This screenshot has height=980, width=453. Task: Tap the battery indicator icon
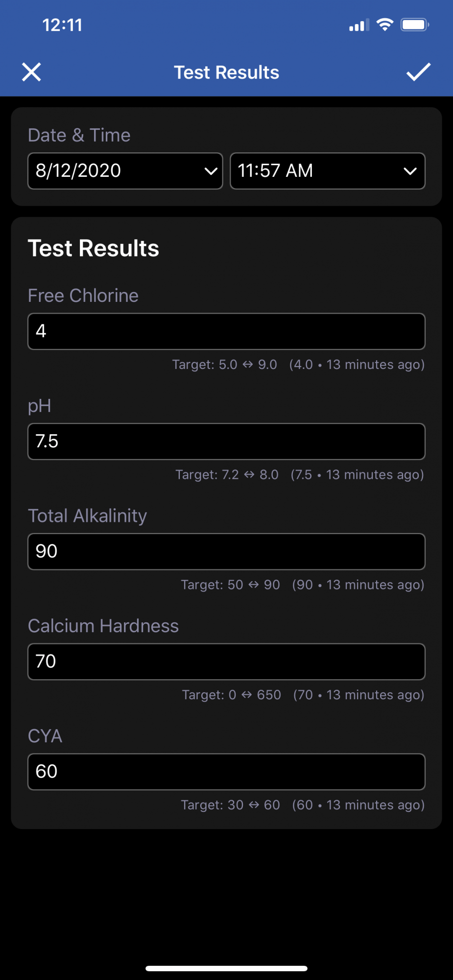pyautogui.click(x=415, y=24)
